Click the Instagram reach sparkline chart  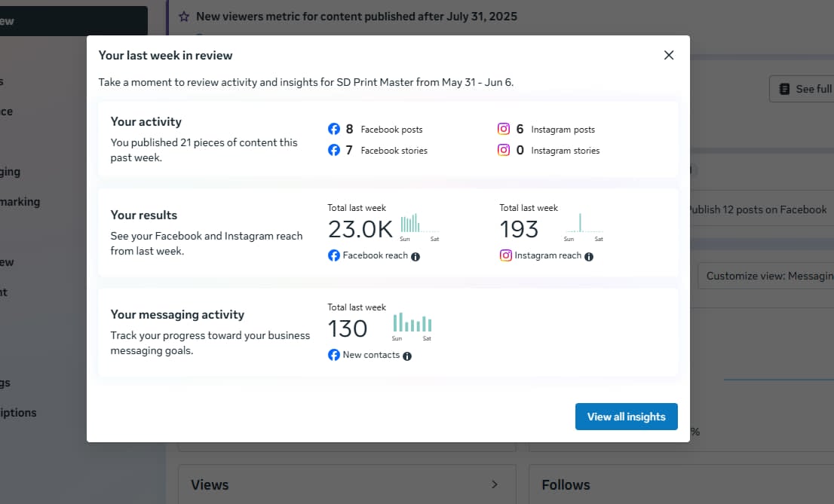[x=584, y=227]
